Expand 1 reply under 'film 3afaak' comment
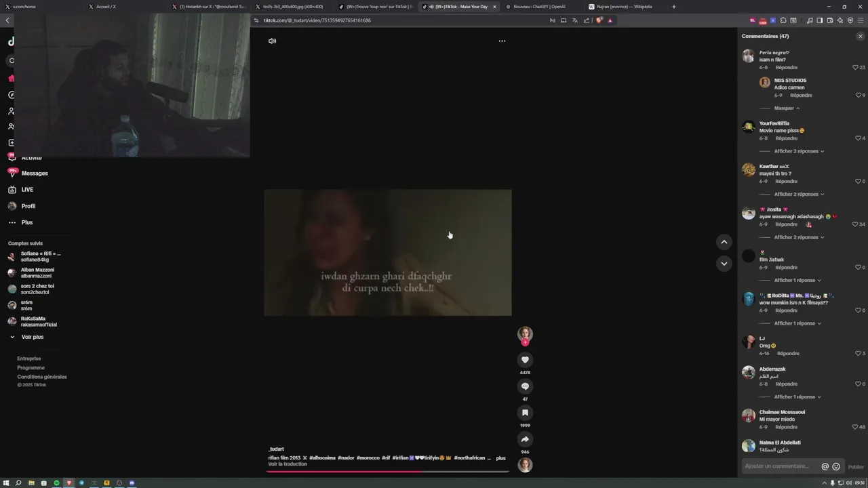868x488 pixels. pyautogui.click(x=797, y=281)
